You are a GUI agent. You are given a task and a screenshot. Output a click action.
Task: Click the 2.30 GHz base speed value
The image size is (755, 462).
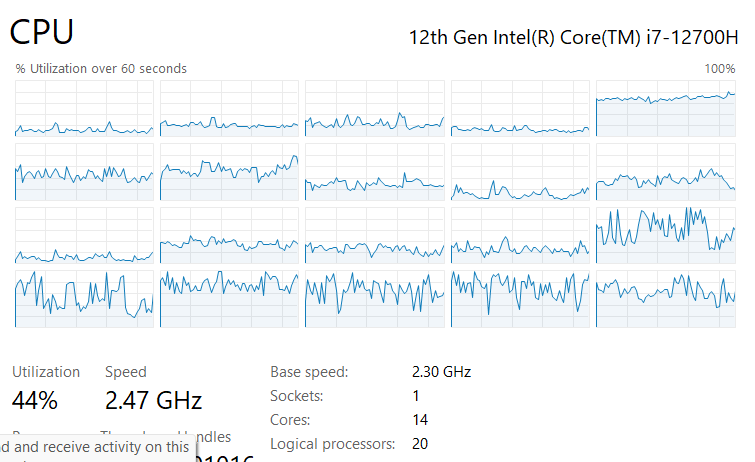point(441,372)
